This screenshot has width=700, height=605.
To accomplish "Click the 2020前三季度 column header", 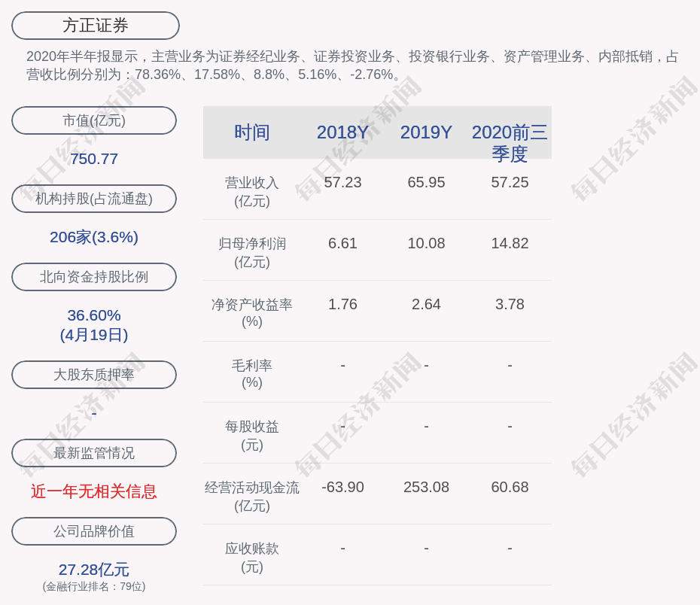I will coord(510,143).
